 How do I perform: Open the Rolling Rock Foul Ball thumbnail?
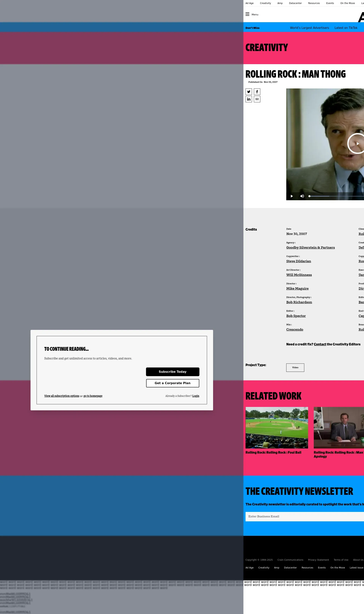point(276,427)
